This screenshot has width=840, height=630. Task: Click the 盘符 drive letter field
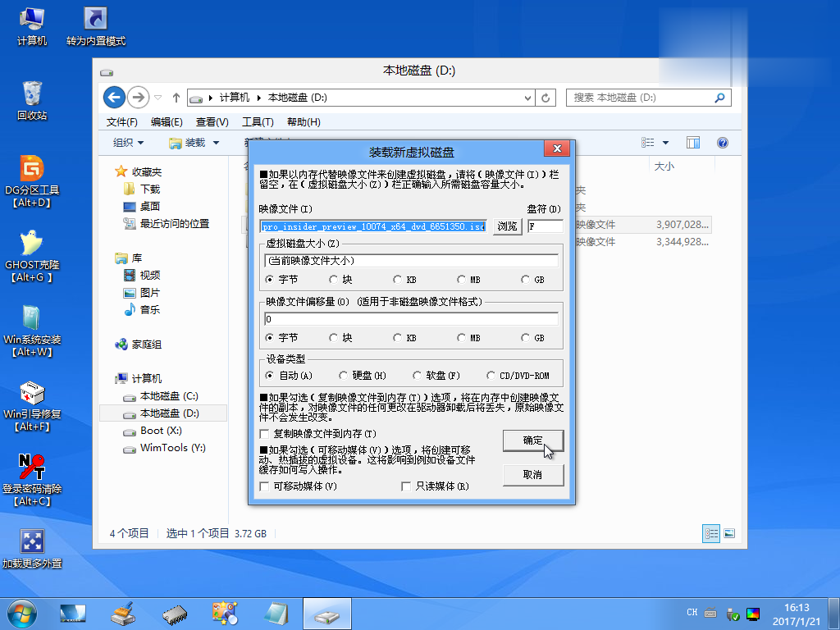546,226
